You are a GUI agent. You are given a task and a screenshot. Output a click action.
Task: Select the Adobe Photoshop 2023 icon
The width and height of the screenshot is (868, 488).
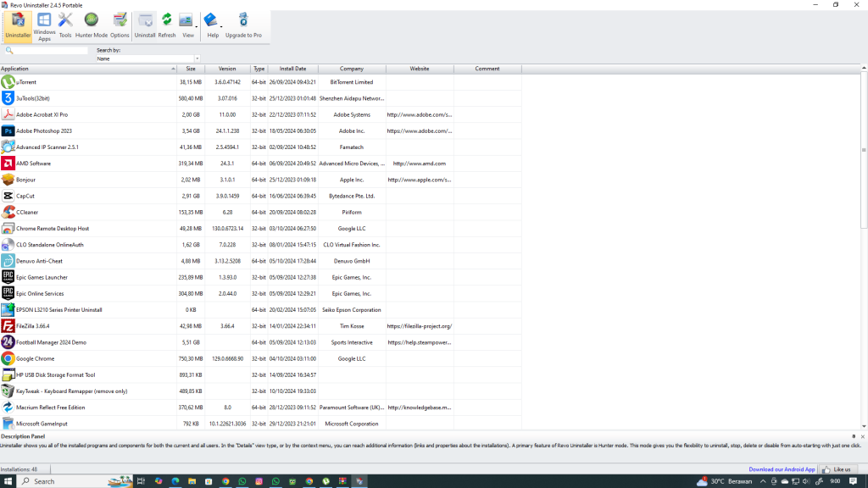point(8,131)
